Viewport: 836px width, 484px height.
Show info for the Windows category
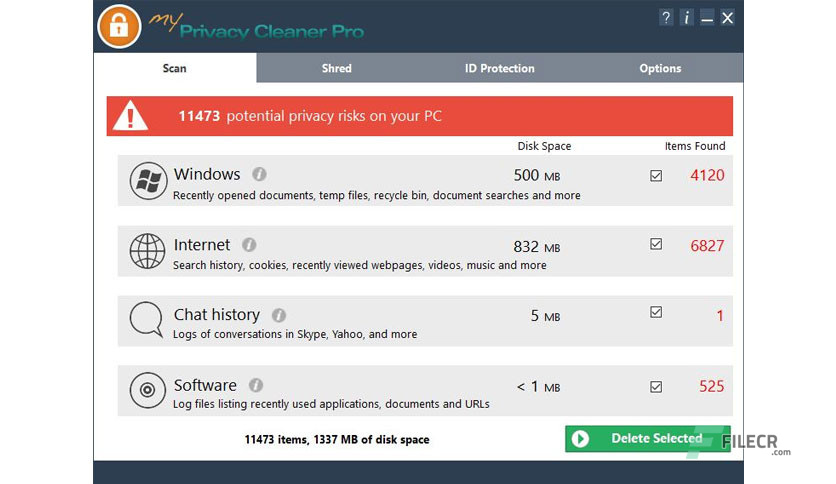tap(259, 174)
